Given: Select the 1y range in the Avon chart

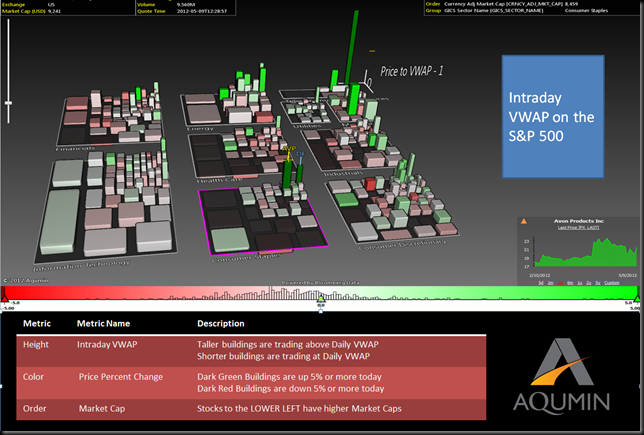Looking at the screenshot, I should pos(580,283).
